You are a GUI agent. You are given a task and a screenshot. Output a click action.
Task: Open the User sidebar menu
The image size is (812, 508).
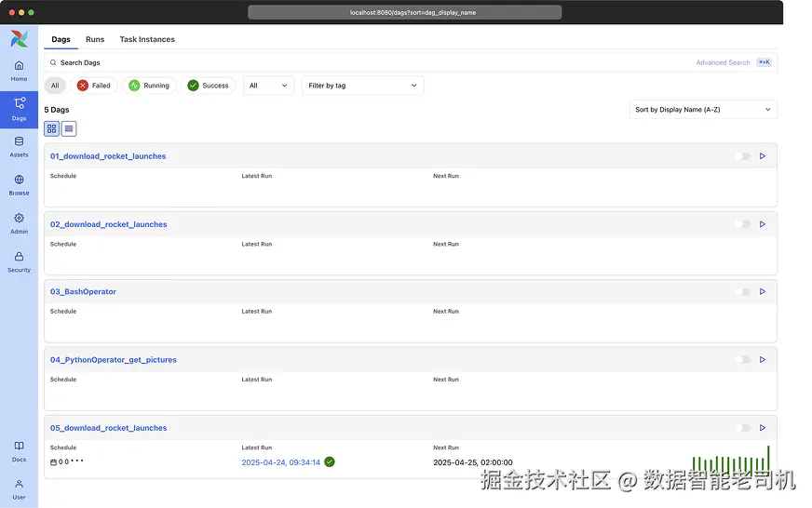tap(19, 489)
